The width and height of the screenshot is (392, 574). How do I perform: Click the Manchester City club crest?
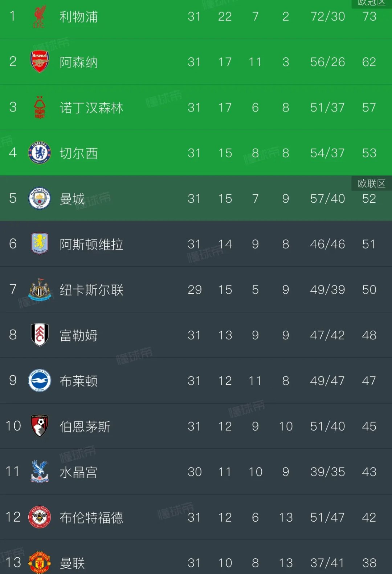click(39, 199)
